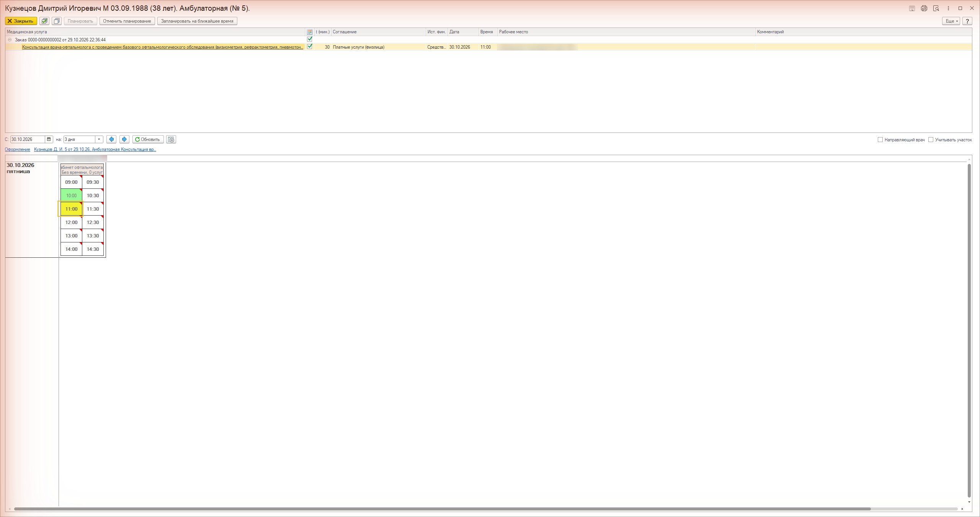Image resolution: width=980 pixels, height=517 pixels.
Task: Collapse the Заказ 0000-0000000002 tree node
Action: 10,40
